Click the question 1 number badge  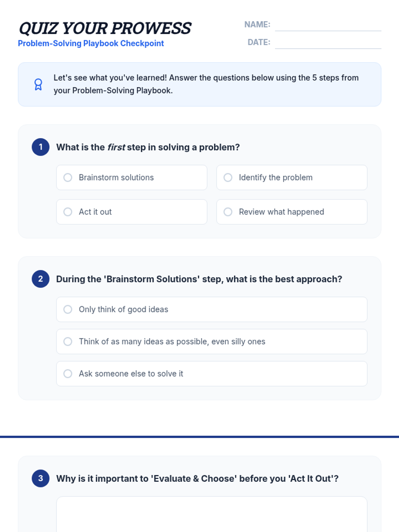tap(41, 147)
